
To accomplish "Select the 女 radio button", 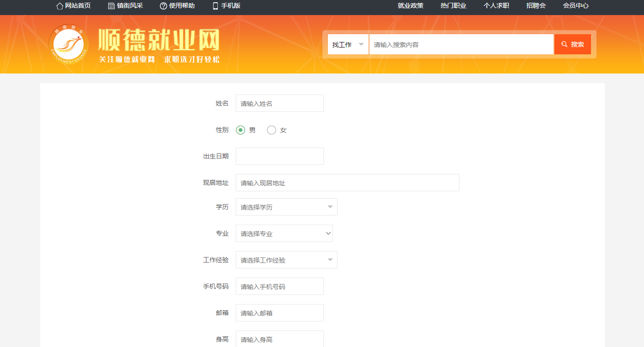I will [272, 130].
